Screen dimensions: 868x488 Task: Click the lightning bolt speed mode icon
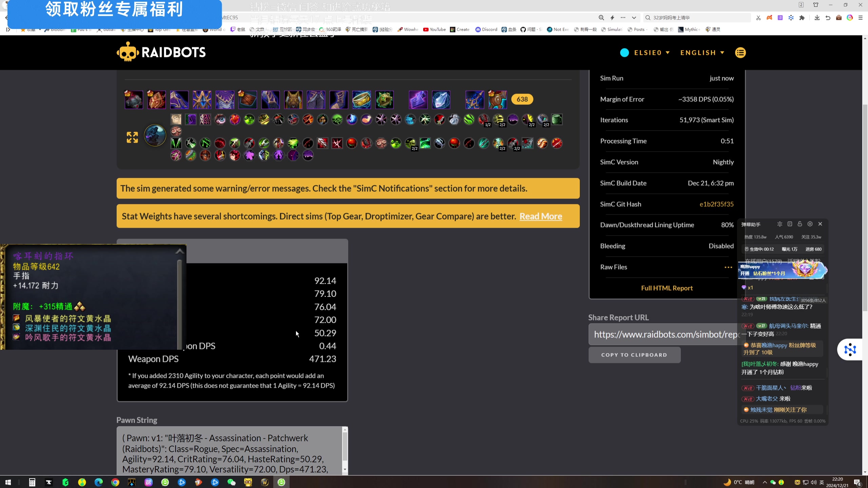(x=612, y=18)
